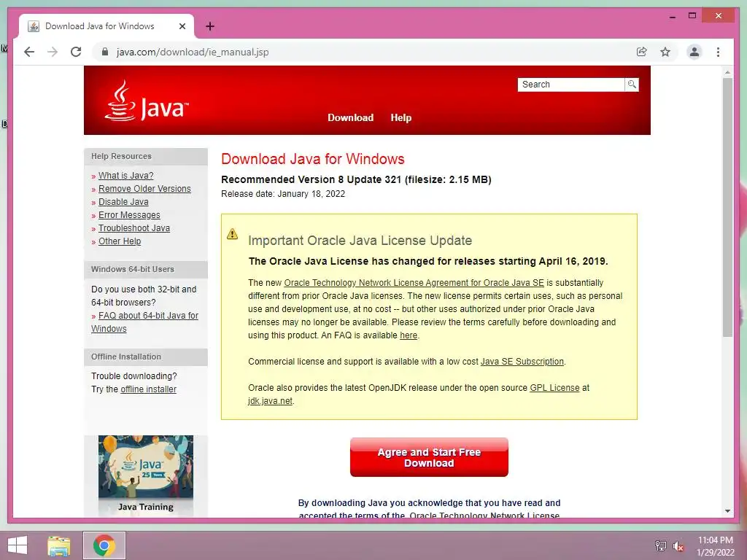Go back with the browser back arrow

(29, 52)
